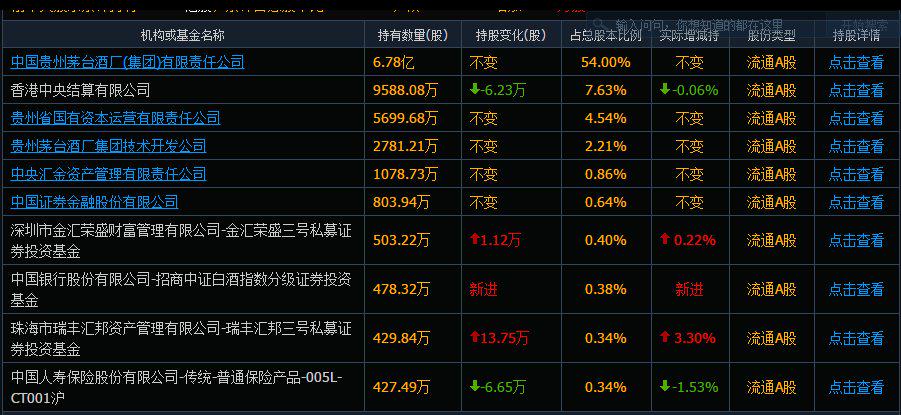Select the 2.21% share ratio cell
901x415 pixels.
(606, 146)
